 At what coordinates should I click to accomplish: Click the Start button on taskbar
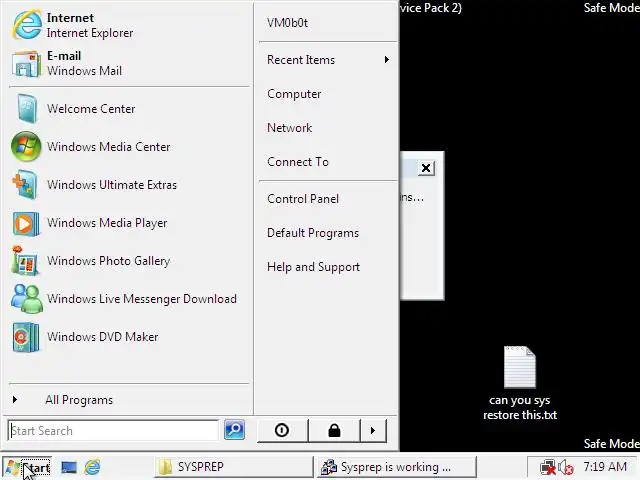(x=27, y=467)
